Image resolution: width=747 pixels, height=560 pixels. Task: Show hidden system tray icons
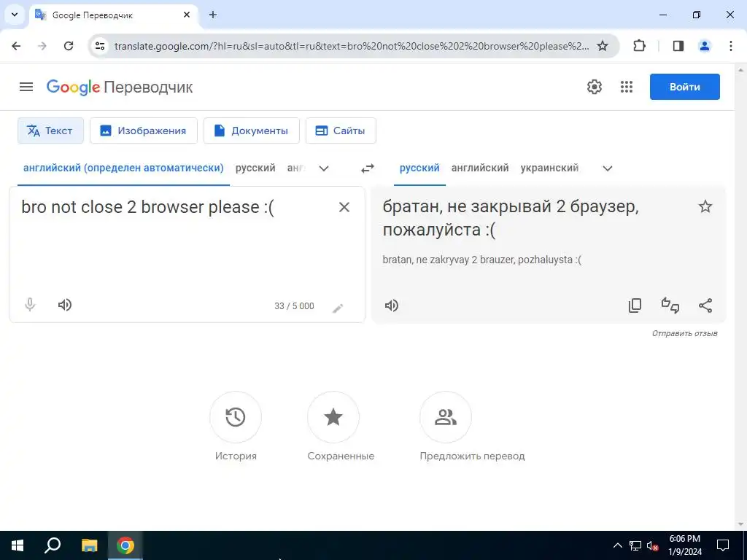click(x=617, y=545)
